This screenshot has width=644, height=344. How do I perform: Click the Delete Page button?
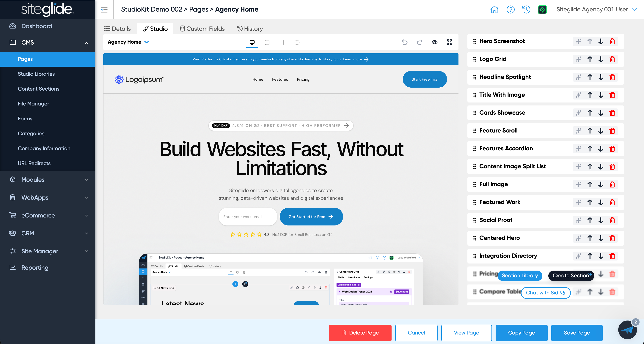(360, 333)
